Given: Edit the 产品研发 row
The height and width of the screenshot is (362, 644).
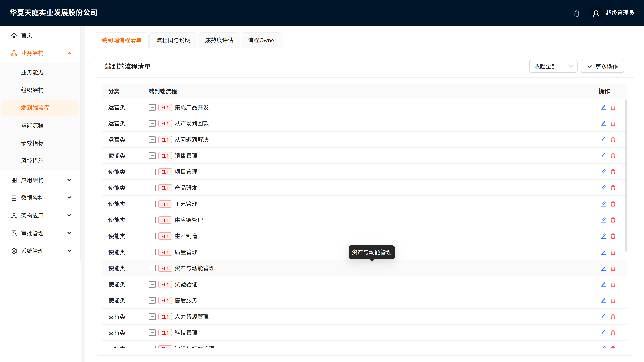Looking at the screenshot, I should 603,188.
